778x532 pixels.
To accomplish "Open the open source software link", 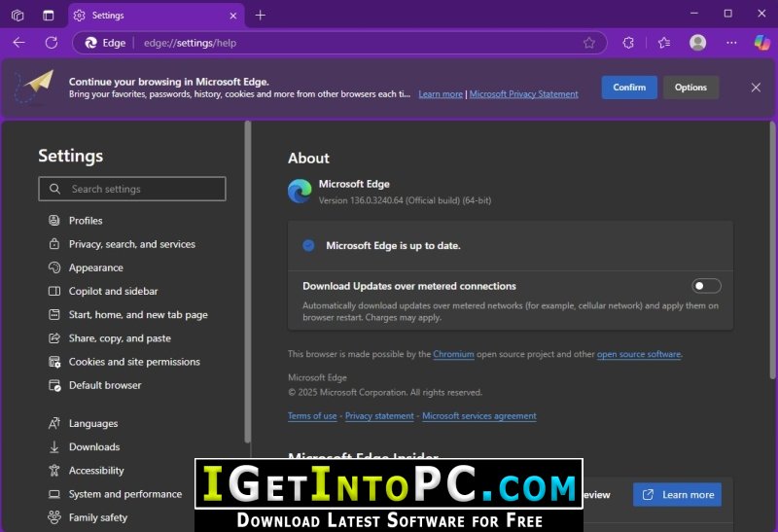I will [639, 354].
